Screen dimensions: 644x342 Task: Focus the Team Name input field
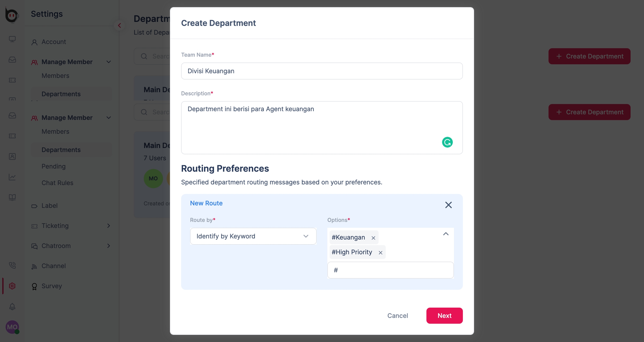(x=322, y=71)
